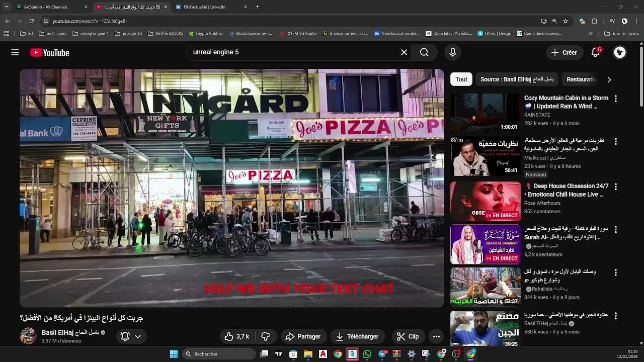Image resolution: width=644 pixels, height=362 pixels.
Task: Go to the YouTube home logo
Action: pyautogui.click(x=50, y=52)
